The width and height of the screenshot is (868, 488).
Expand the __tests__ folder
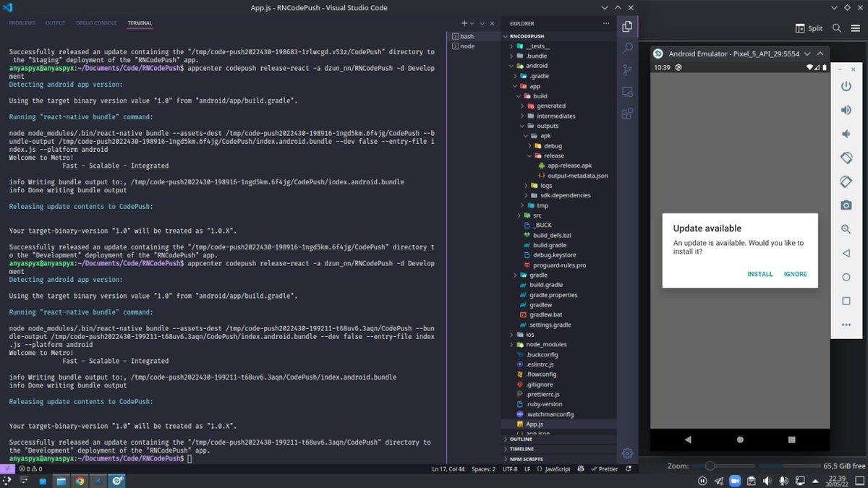511,46
